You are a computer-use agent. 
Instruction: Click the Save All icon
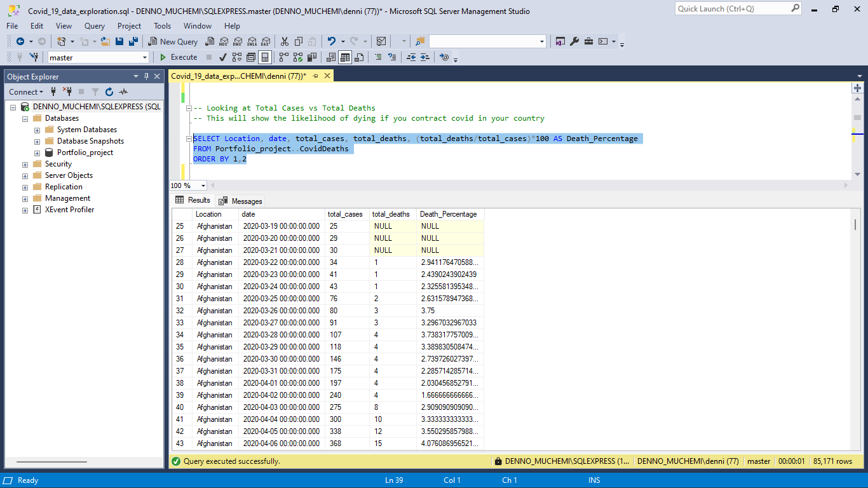pyautogui.click(x=133, y=41)
